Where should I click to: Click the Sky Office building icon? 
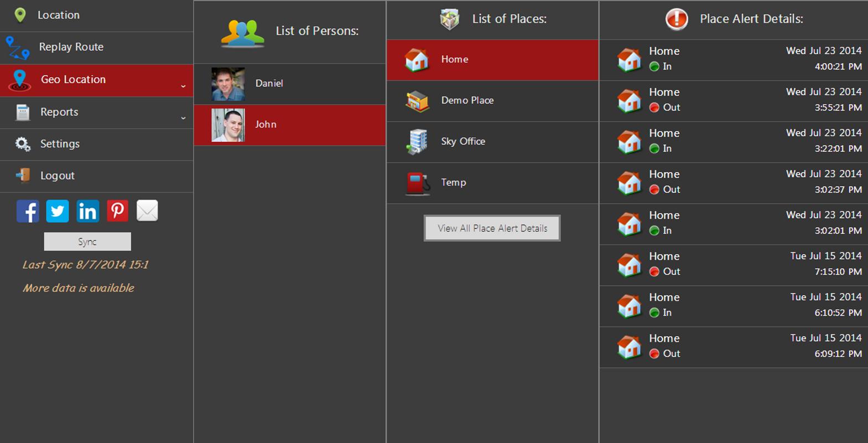[417, 142]
